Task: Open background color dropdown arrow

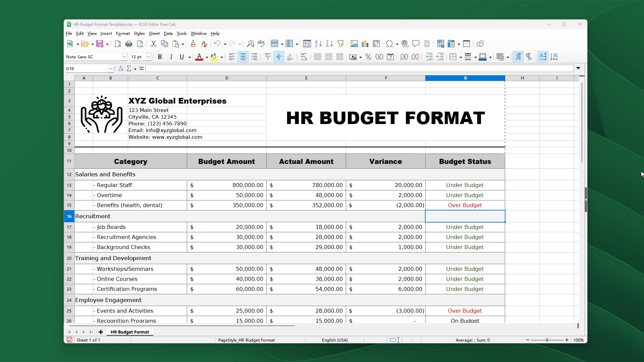Action: point(222,57)
